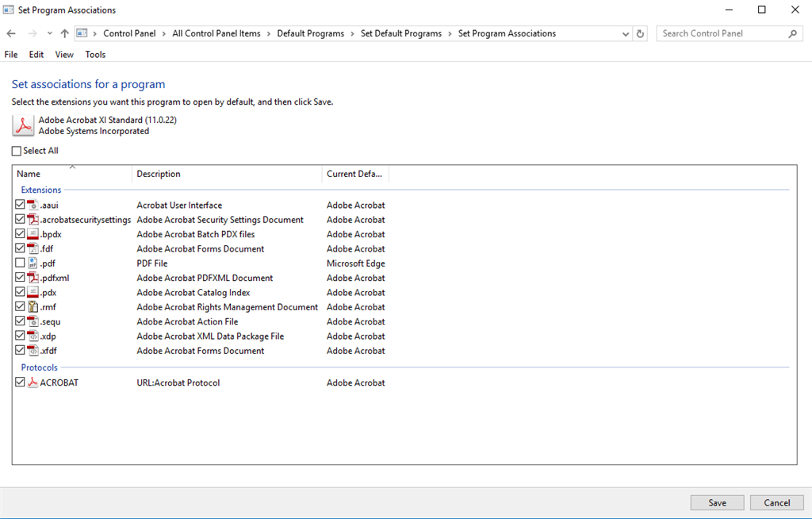This screenshot has width=812, height=519.
Task: Expand chevron after Set Default Programs
Action: click(450, 33)
